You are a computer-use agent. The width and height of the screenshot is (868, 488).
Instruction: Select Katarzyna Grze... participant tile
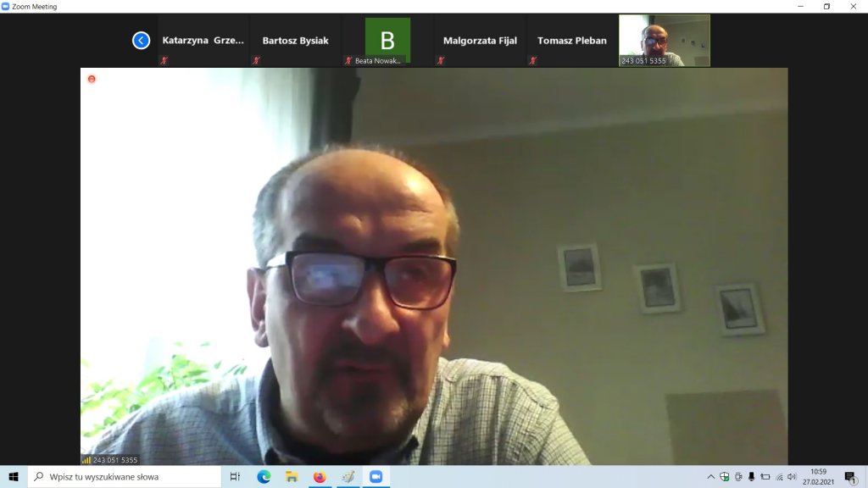203,41
